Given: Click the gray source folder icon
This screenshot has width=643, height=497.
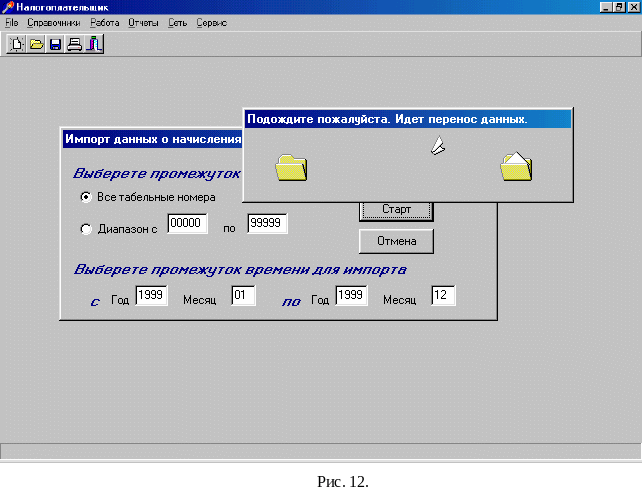Looking at the screenshot, I should (x=291, y=167).
